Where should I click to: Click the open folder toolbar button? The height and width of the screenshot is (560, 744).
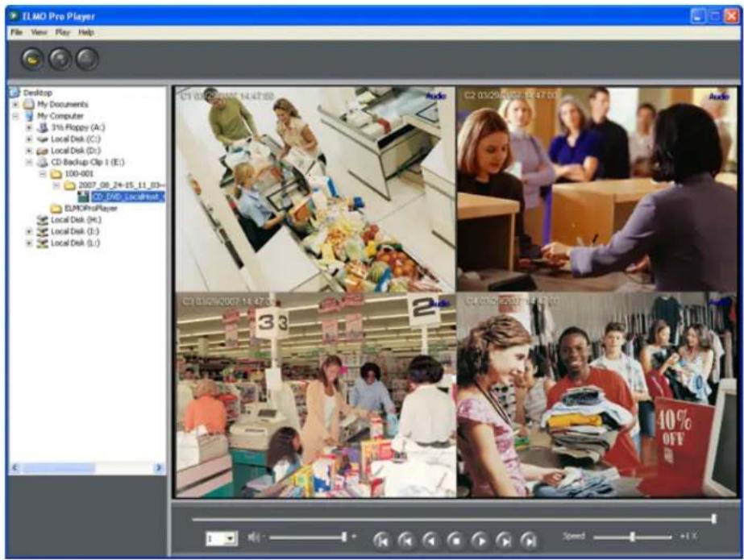[32, 60]
